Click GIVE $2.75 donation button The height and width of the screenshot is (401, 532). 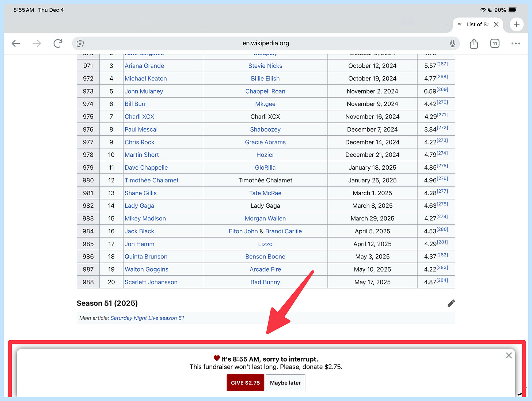click(245, 383)
